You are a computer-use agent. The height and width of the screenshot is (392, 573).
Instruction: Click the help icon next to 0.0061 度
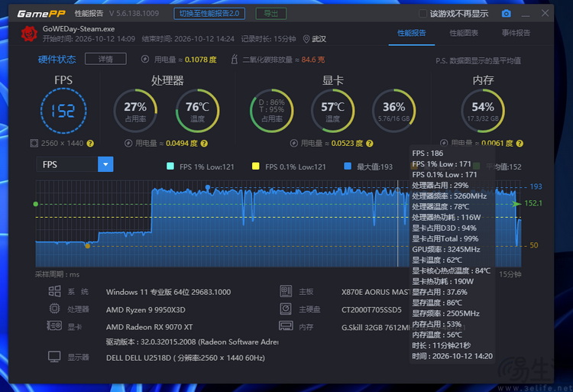pyautogui.click(x=520, y=144)
